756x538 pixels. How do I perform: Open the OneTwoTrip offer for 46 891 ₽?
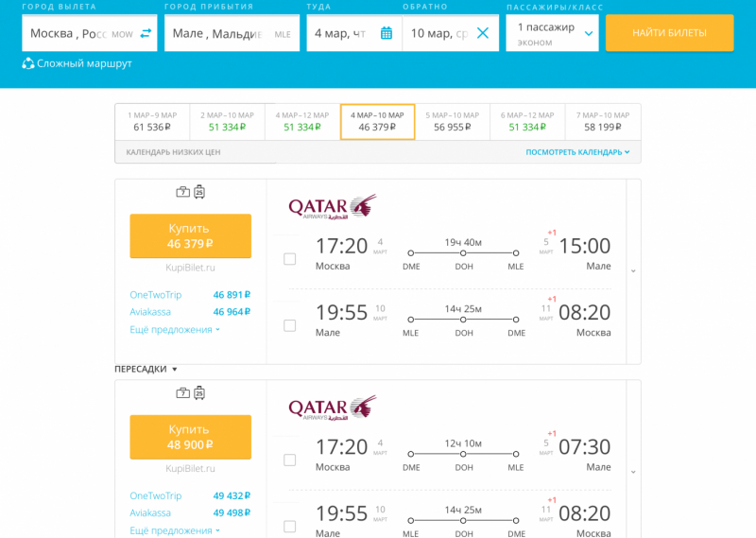click(x=190, y=295)
